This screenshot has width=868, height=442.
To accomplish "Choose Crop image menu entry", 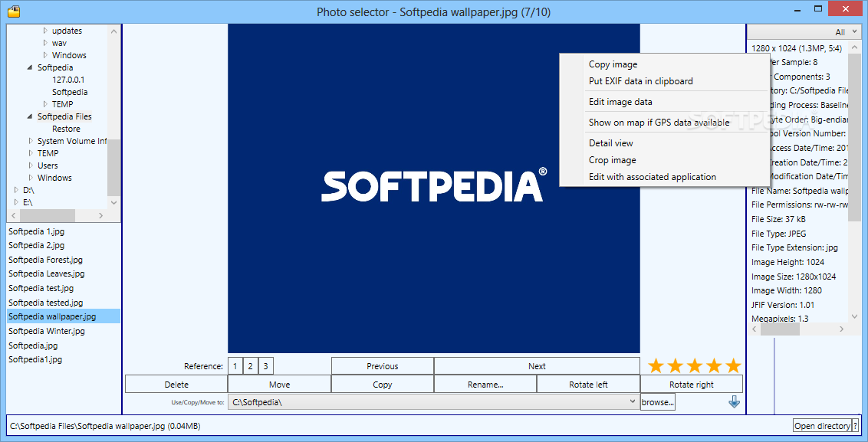I will (x=612, y=160).
